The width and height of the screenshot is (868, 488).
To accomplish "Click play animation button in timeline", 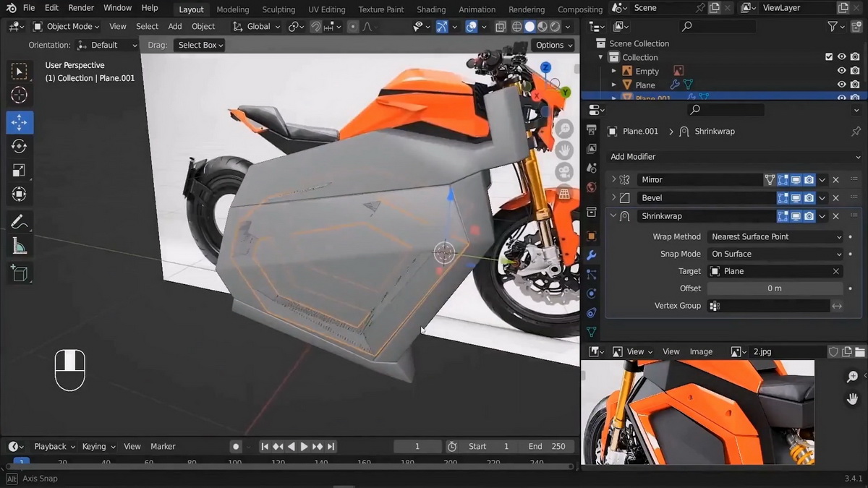I will click(x=305, y=447).
